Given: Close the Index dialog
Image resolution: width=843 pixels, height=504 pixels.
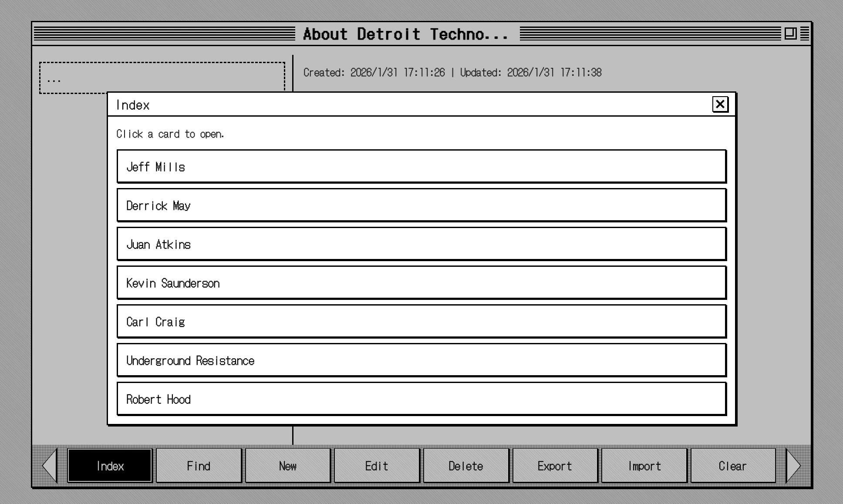Looking at the screenshot, I should [x=720, y=104].
